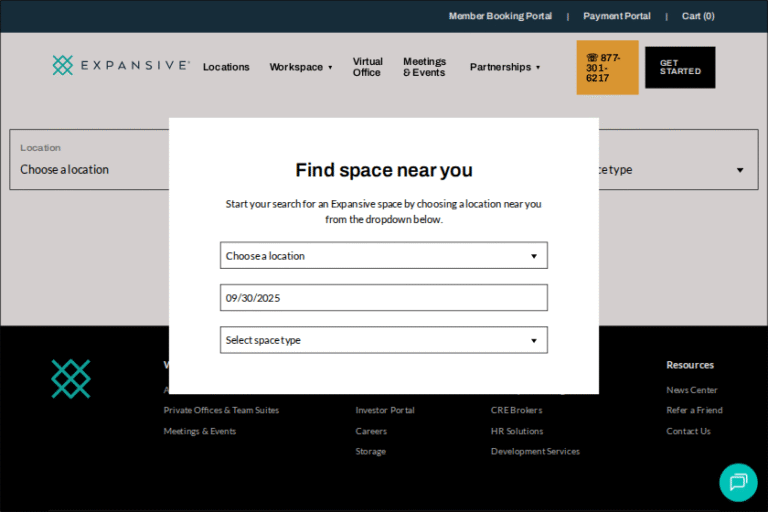Visit the Careers footer link
Image resolution: width=768 pixels, height=512 pixels.
pos(371,431)
